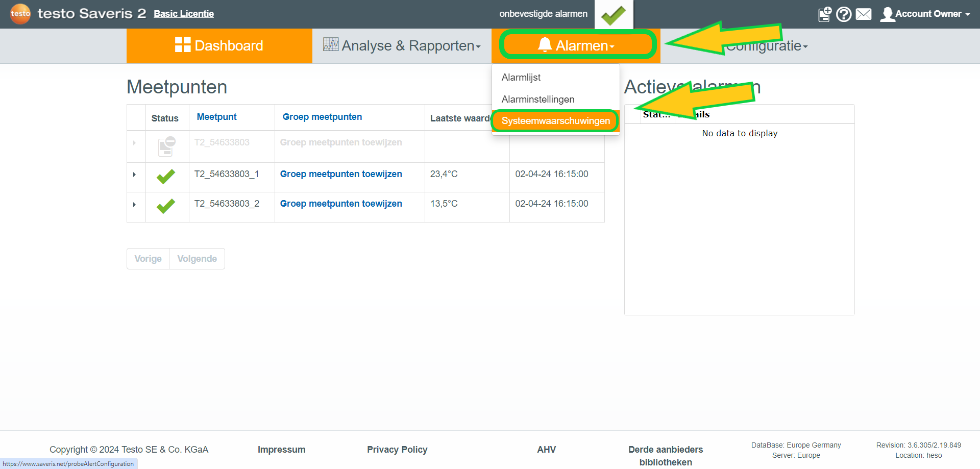The image size is (980, 469).
Task: Open the quick start guide icon
Action: click(x=825, y=14)
